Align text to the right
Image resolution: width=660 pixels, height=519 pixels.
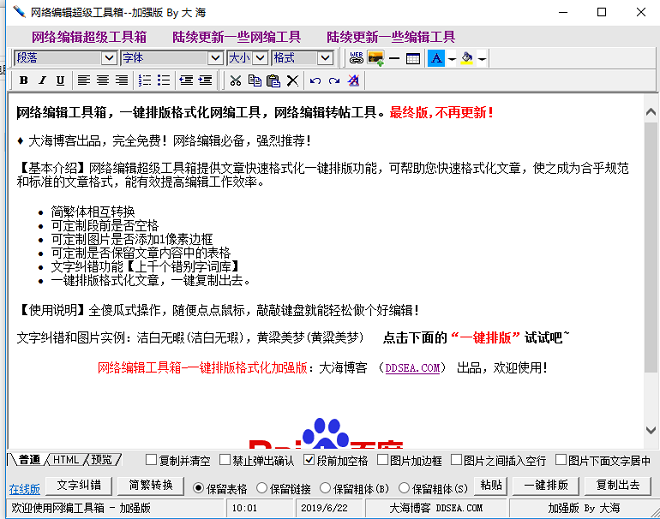point(122,80)
